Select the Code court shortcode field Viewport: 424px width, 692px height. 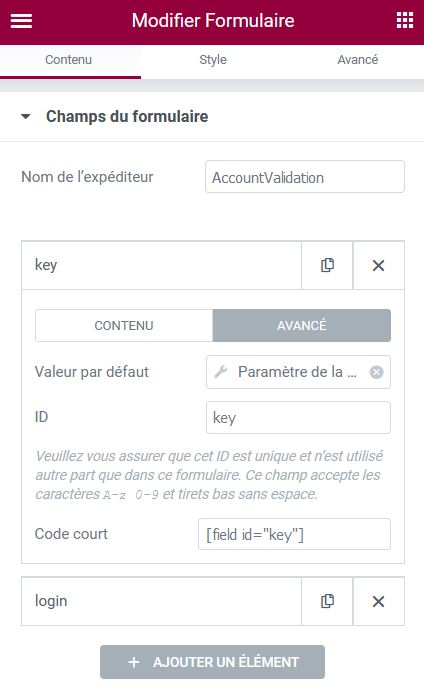tap(294, 534)
